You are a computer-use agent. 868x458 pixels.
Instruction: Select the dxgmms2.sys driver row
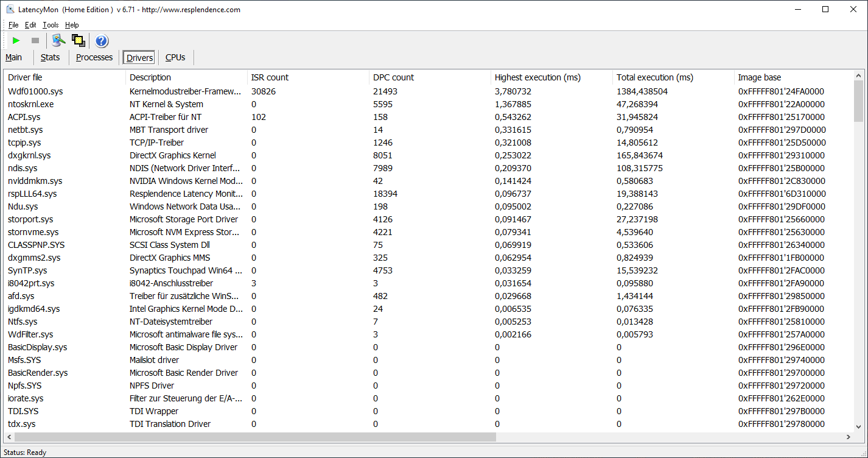click(x=429, y=258)
